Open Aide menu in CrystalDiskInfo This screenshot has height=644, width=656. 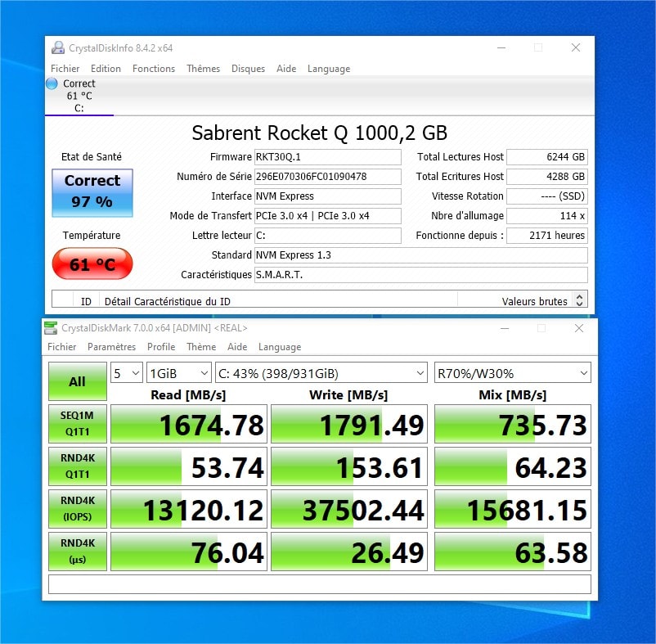(x=286, y=69)
